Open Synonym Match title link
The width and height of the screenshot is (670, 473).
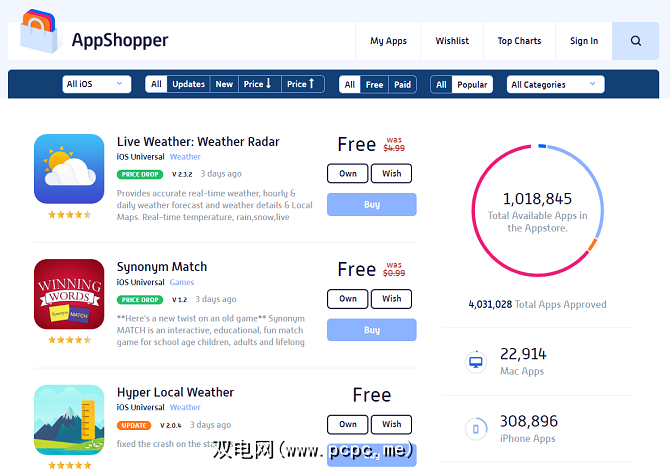pos(162,267)
